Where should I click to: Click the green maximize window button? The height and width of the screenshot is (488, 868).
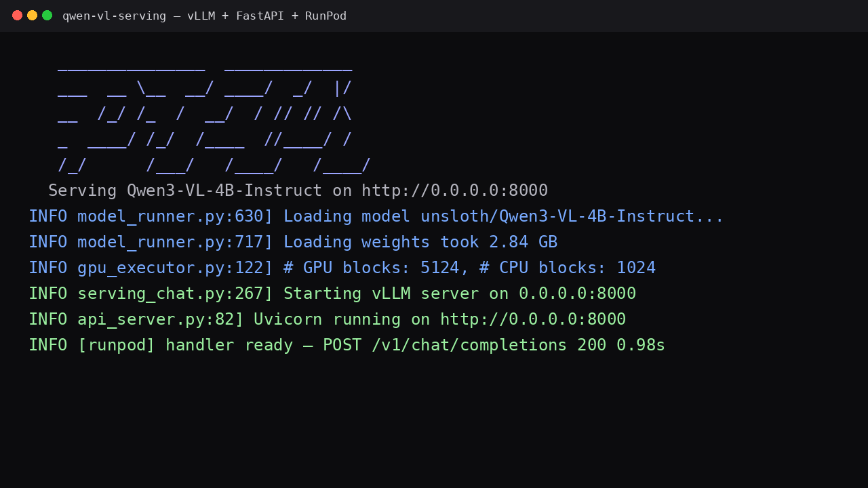coord(47,16)
